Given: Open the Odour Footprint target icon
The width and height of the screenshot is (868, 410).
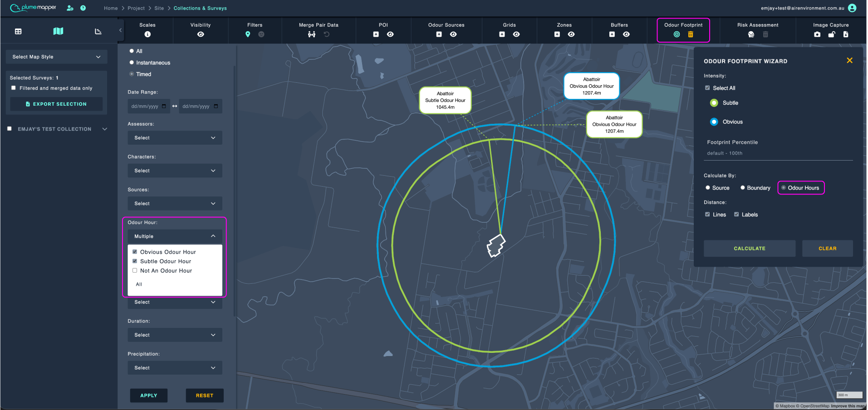Looking at the screenshot, I should click(677, 34).
